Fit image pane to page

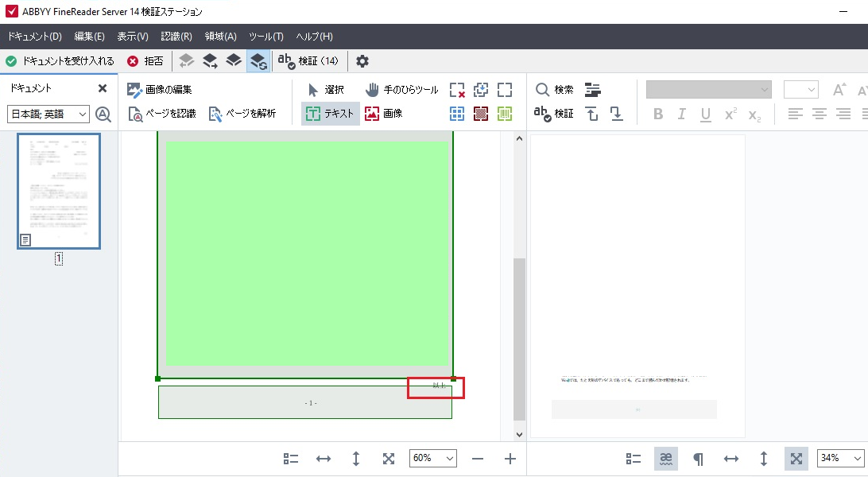[x=389, y=458]
